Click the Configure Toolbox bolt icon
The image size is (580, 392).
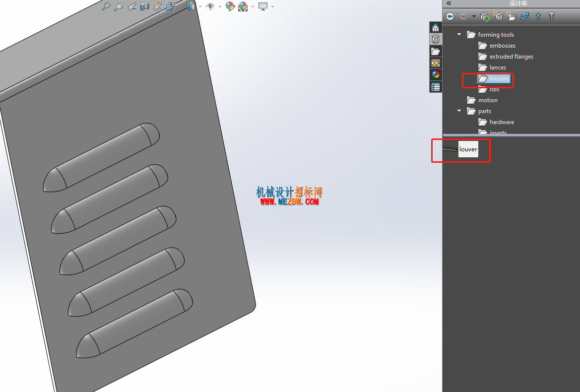tap(552, 16)
